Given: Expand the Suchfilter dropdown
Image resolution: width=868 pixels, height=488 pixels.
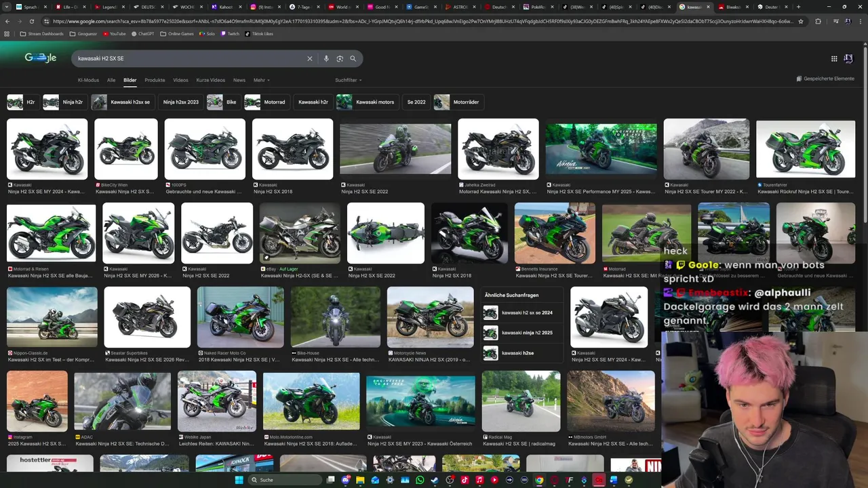Looking at the screenshot, I should tap(348, 80).
